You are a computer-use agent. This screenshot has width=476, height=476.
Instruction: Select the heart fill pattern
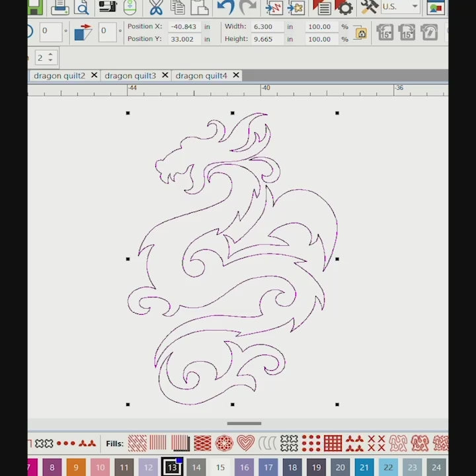[245, 443]
